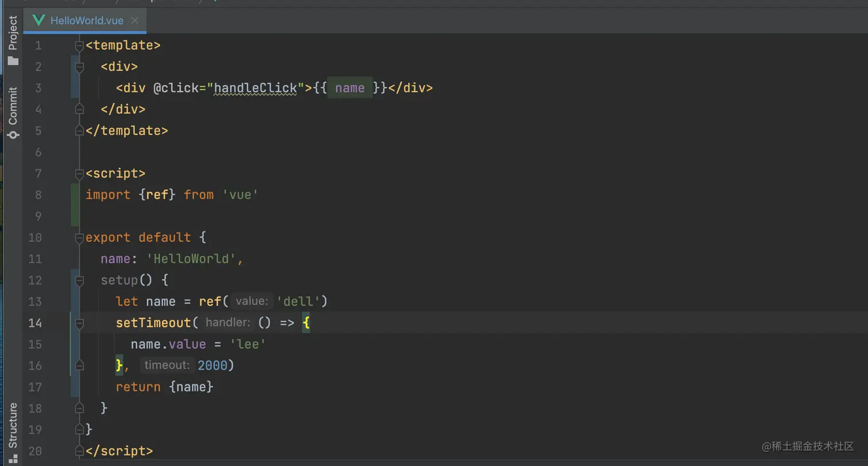
Task: Click line number 11 in the gutter
Action: tap(35, 259)
